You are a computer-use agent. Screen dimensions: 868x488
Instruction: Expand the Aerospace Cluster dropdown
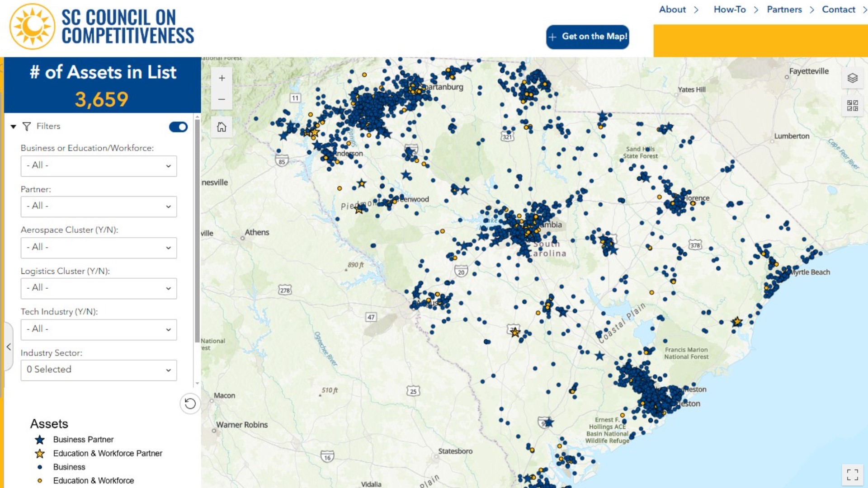(x=99, y=248)
